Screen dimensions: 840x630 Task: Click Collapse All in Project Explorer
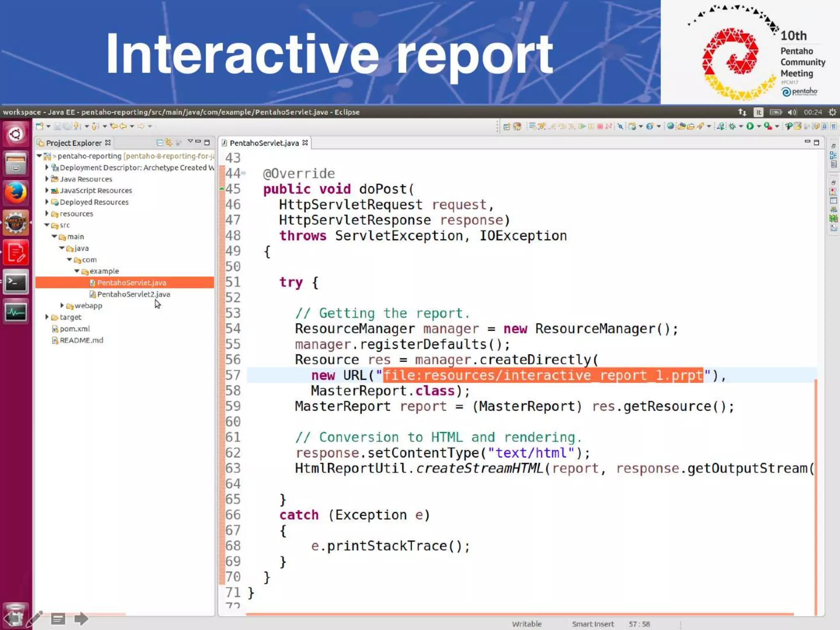point(160,143)
